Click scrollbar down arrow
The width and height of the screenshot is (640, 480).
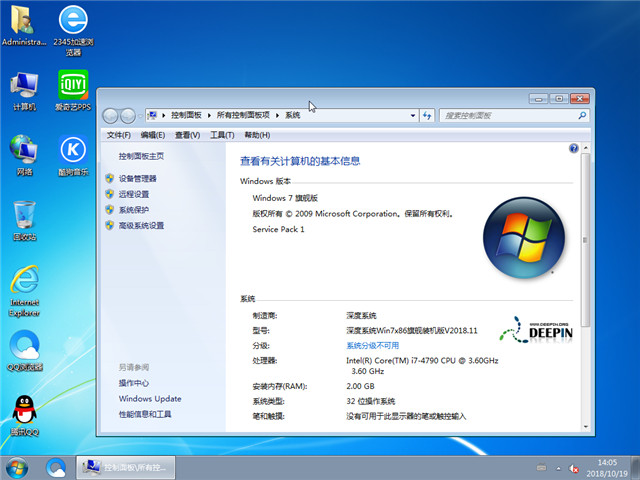585,427
